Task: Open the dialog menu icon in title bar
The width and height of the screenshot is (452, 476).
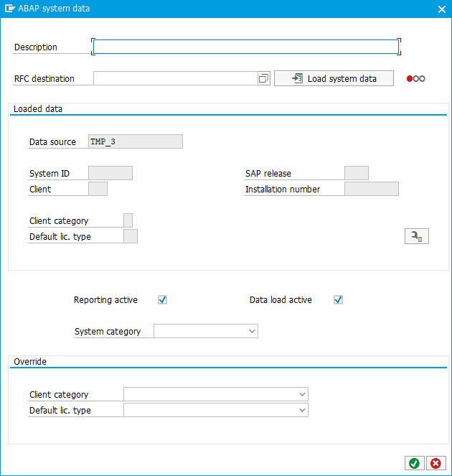Action: [10, 8]
